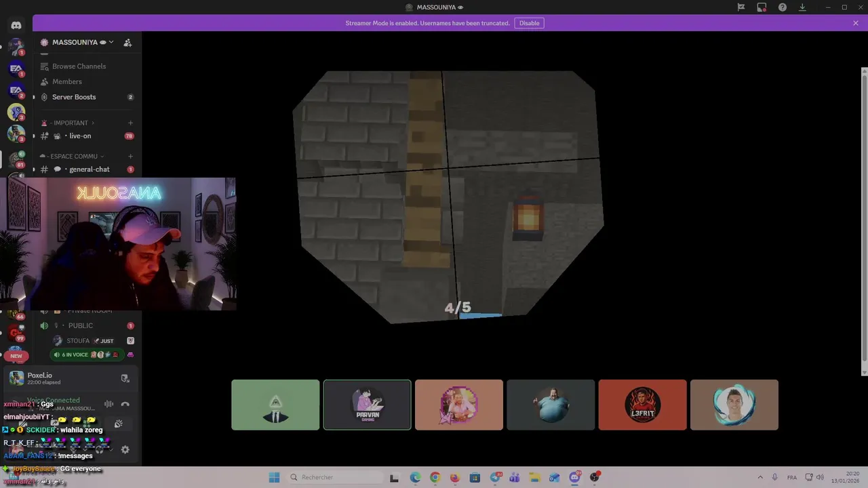Image resolution: width=868 pixels, height=488 pixels.
Task: Select the second EA server icon
Action: click(x=16, y=90)
